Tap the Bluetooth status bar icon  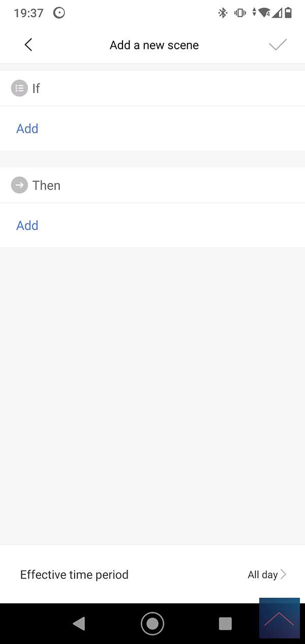pos(222,13)
